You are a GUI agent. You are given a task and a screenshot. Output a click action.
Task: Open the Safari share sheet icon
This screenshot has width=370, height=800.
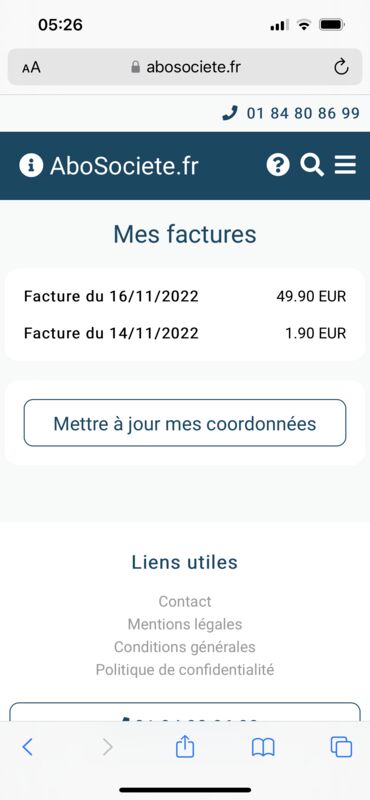click(x=185, y=746)
